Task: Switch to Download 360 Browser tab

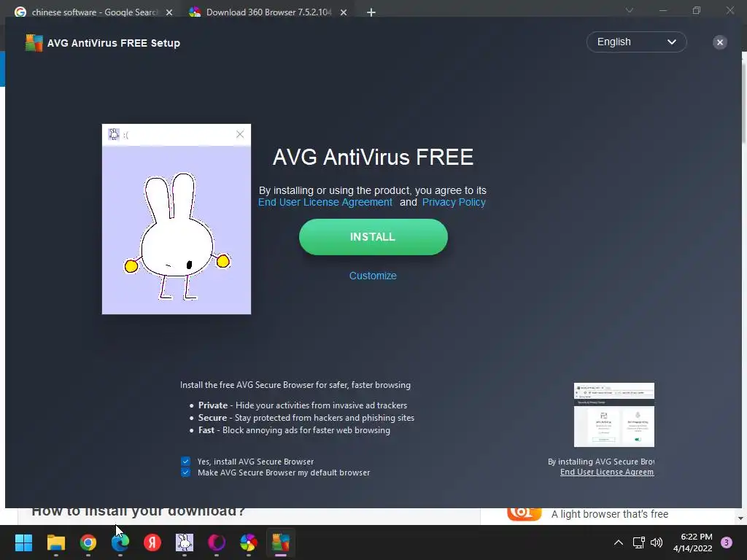Action: 268,12
